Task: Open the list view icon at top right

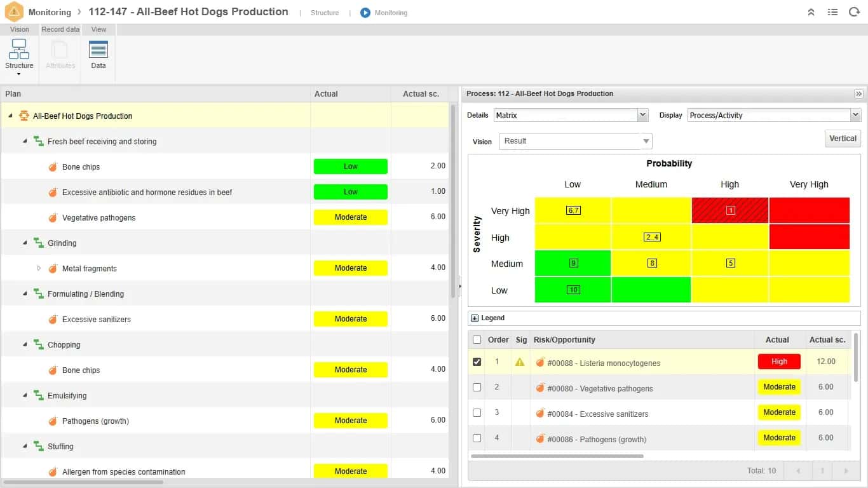Action: click(x=832, y=12)
